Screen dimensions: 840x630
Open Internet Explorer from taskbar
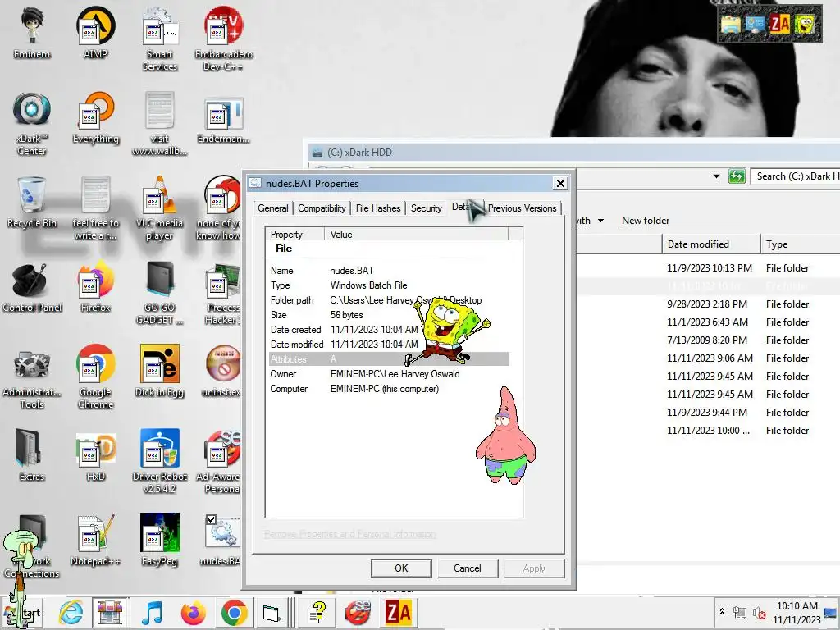(x=71, y=613)
